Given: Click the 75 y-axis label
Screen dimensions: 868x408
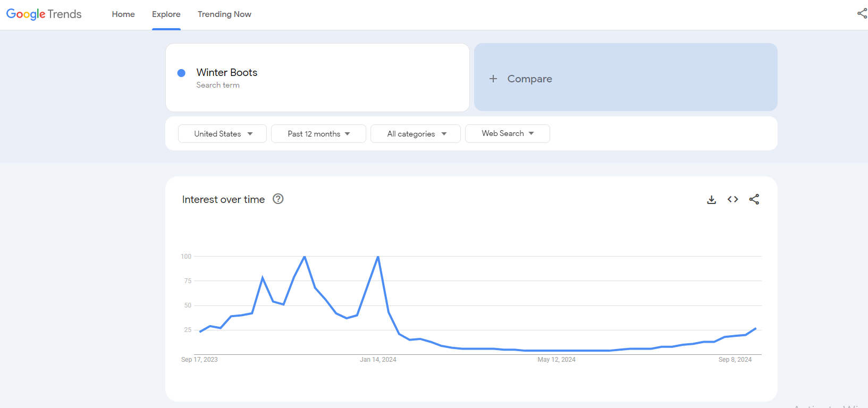Looking at the screenshot, I should tap(188, 281).
